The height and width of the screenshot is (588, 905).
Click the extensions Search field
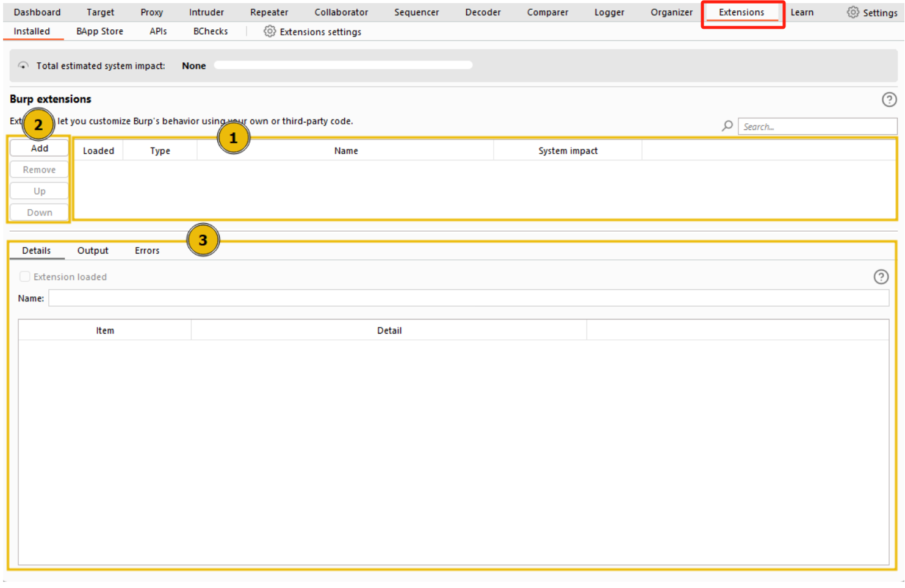[817, 127]
